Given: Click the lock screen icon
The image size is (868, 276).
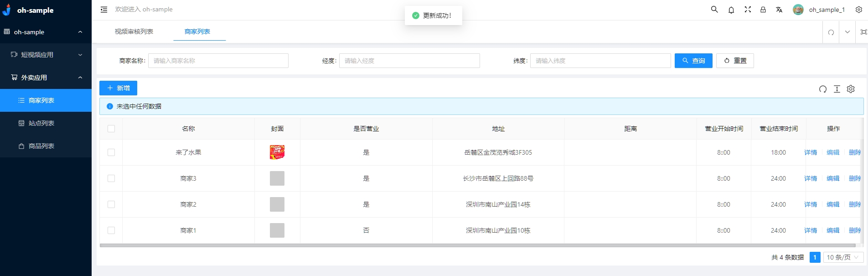Looking at the screenshot, I should [763, 10].
